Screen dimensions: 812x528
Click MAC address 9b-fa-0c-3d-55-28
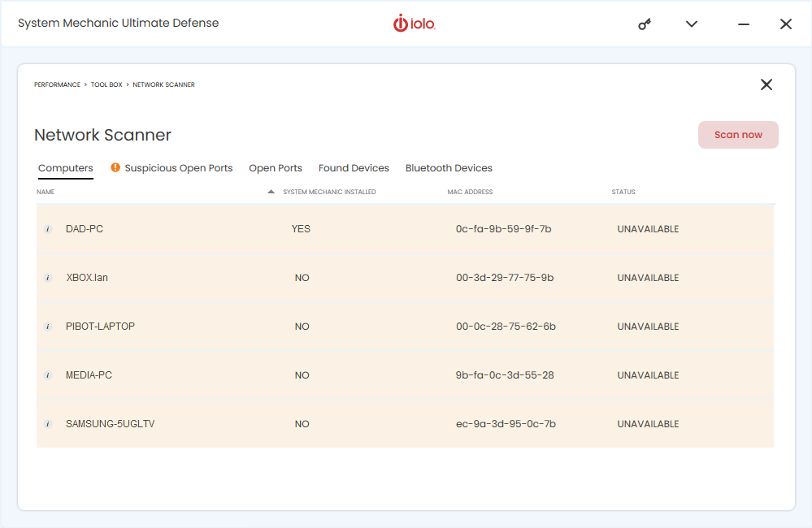click(505, 374)
